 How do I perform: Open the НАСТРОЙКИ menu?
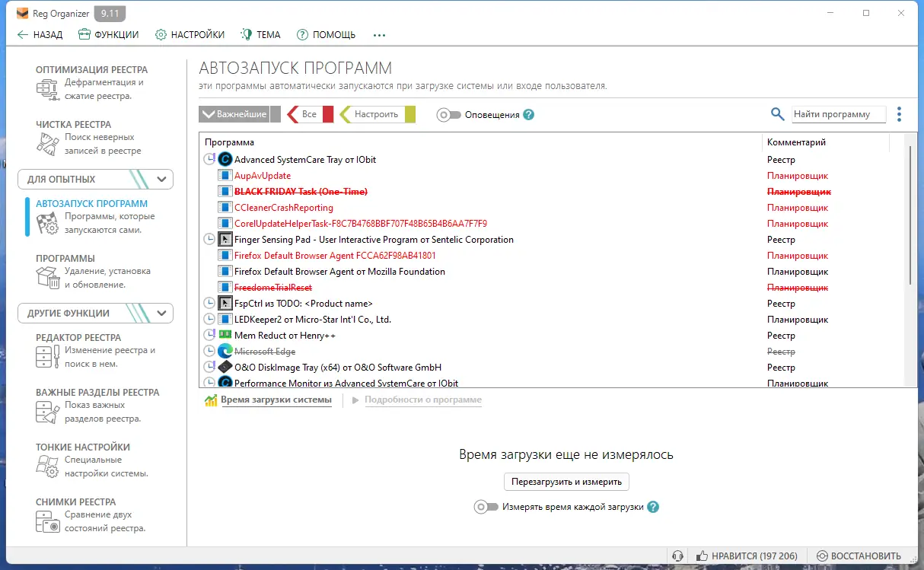tap(190, 35)
